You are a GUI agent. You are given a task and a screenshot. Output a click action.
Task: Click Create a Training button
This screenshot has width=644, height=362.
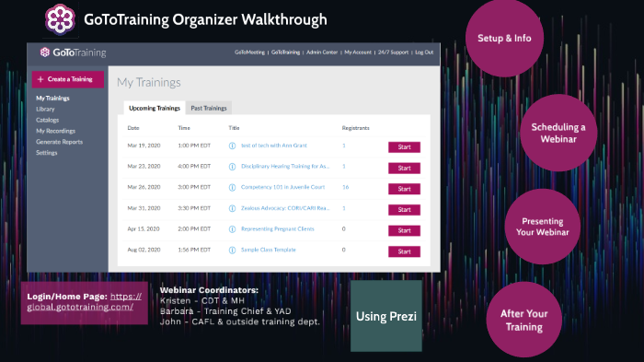coord(68,79)
